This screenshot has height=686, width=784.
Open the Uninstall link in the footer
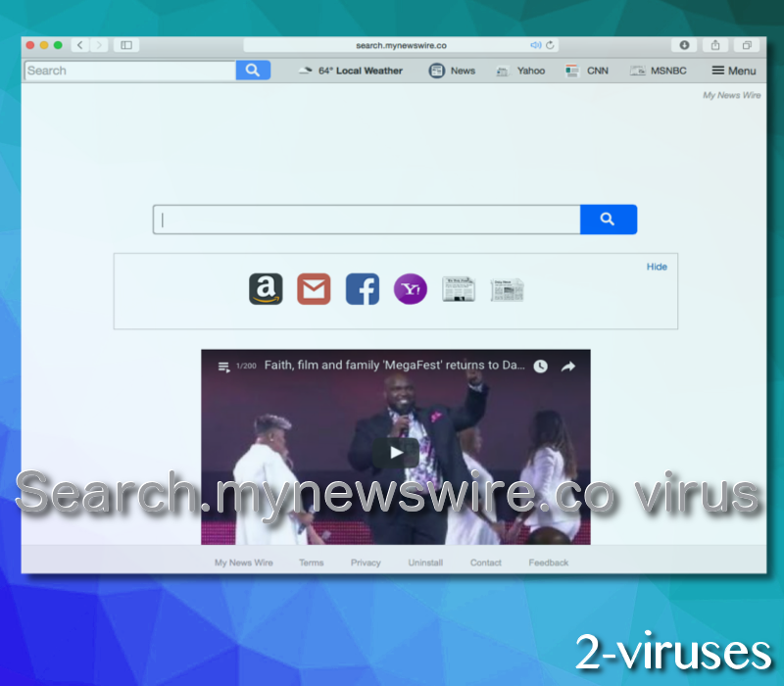pyautogui.click(x=425, y=562)
